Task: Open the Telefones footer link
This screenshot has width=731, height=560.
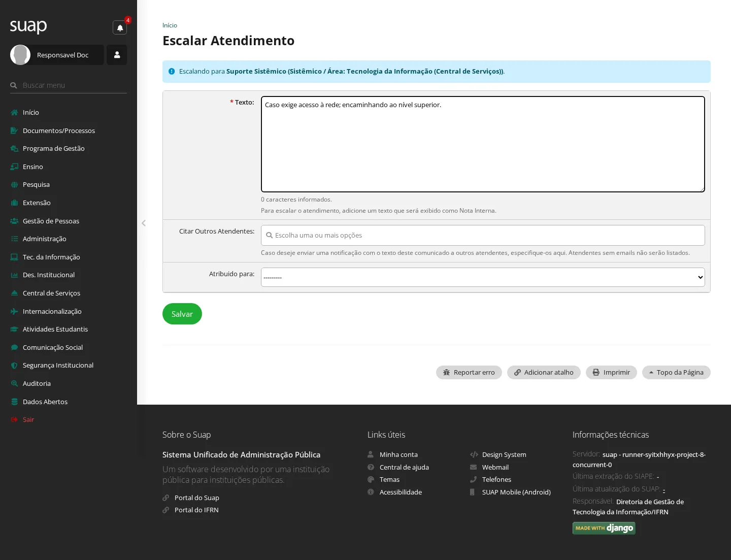Action: point(496,479)
